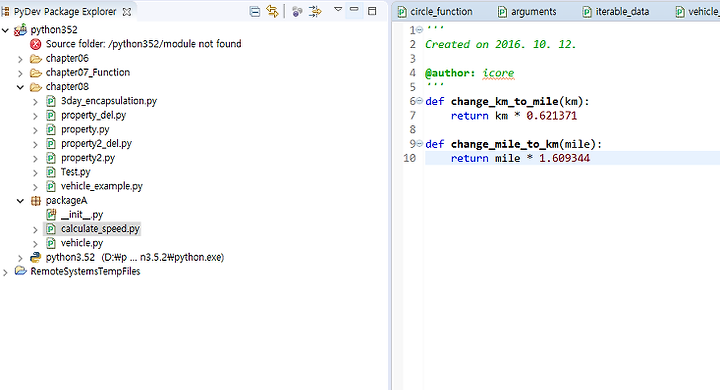This screenshot has width=720, height=390.
Task: Click the __init__.py file icon
Action: click(x=51, y=215)
